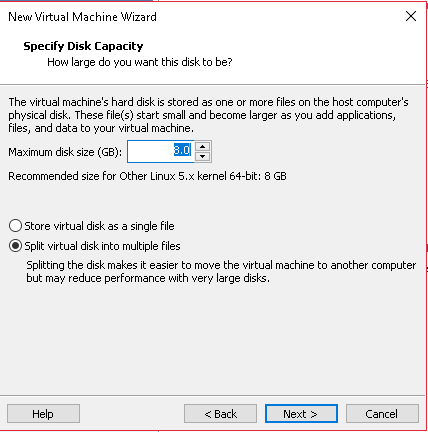The height and width of the screenshot is (432, 428).
Task: Cancel the wizard
Action: [x=382, y=414]
